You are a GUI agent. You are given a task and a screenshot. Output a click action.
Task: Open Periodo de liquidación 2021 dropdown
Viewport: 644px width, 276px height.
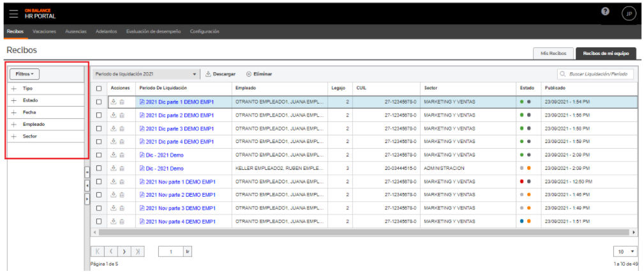[x=146, y=74]
